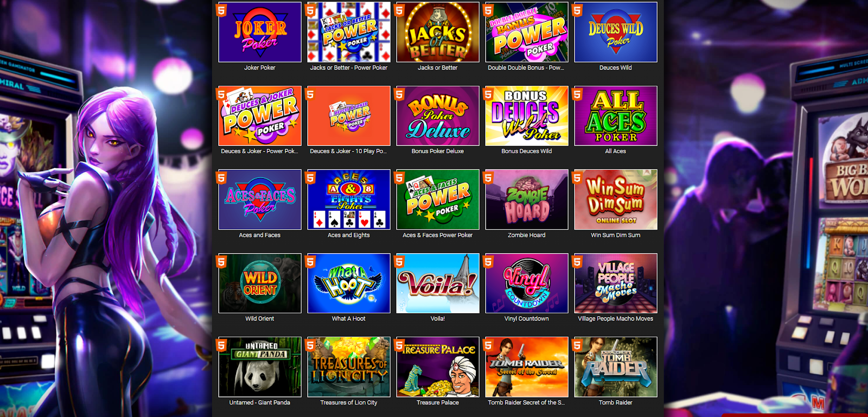Viewport: 868px width, 417px height.
Task: Launch the What A Hoot game
Action: point(349,283)
